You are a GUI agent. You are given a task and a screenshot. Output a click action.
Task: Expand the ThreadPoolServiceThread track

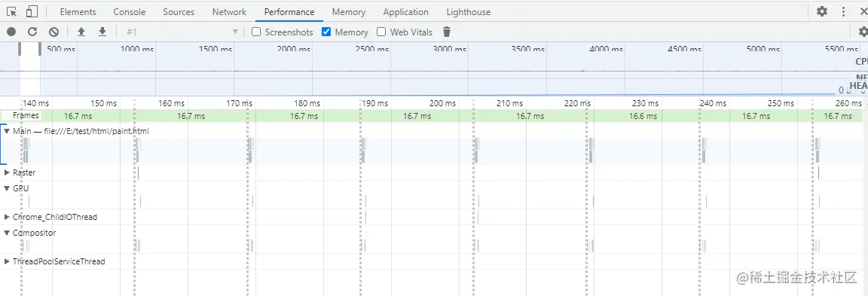click(x=8, y=261)
